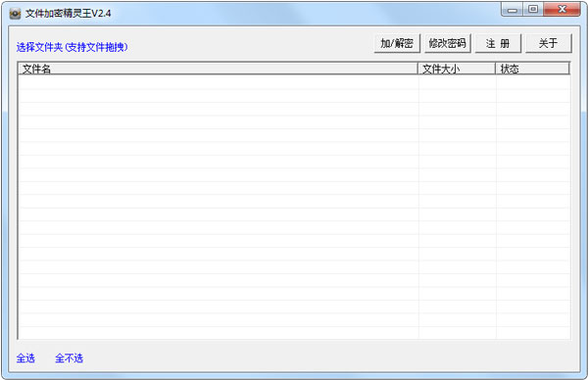
Task: Open the 加/解密 encrypt/decrypt button
Action: [x=397, y=43]
